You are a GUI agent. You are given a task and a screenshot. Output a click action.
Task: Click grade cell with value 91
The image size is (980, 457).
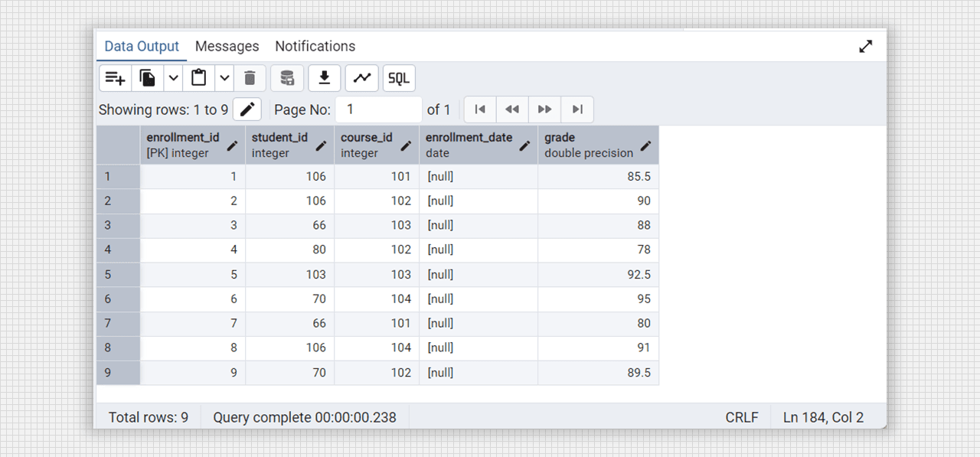[598, 348]
